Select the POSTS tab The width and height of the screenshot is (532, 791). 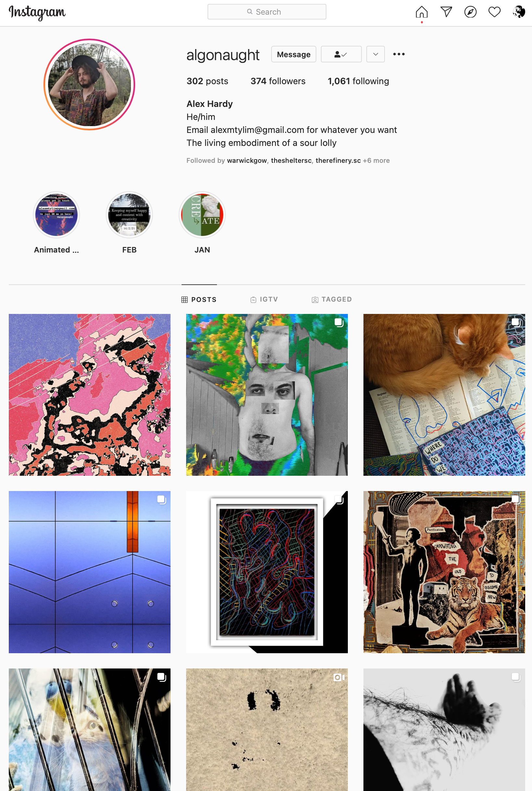(x=199, y=299)
